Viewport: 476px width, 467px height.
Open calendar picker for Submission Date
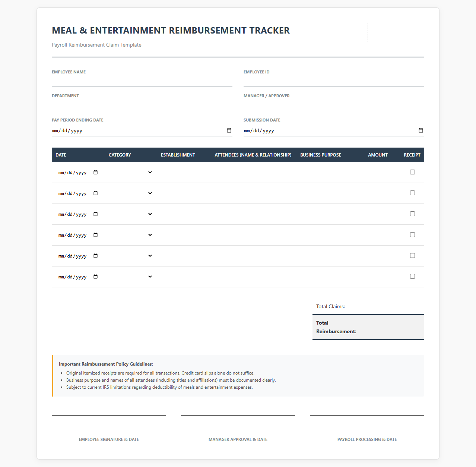(x=421, y=130)
